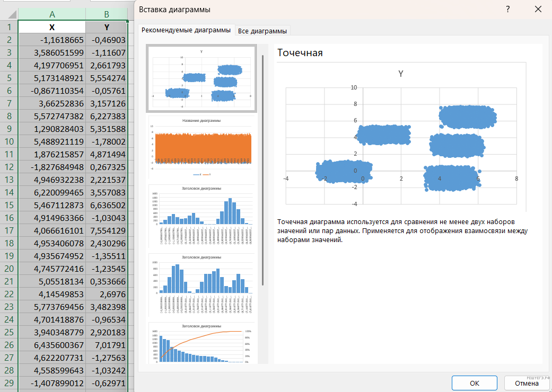Select the scatter chart thumbnail
Viewport: 552px width, 392px height.
(201, 78)
